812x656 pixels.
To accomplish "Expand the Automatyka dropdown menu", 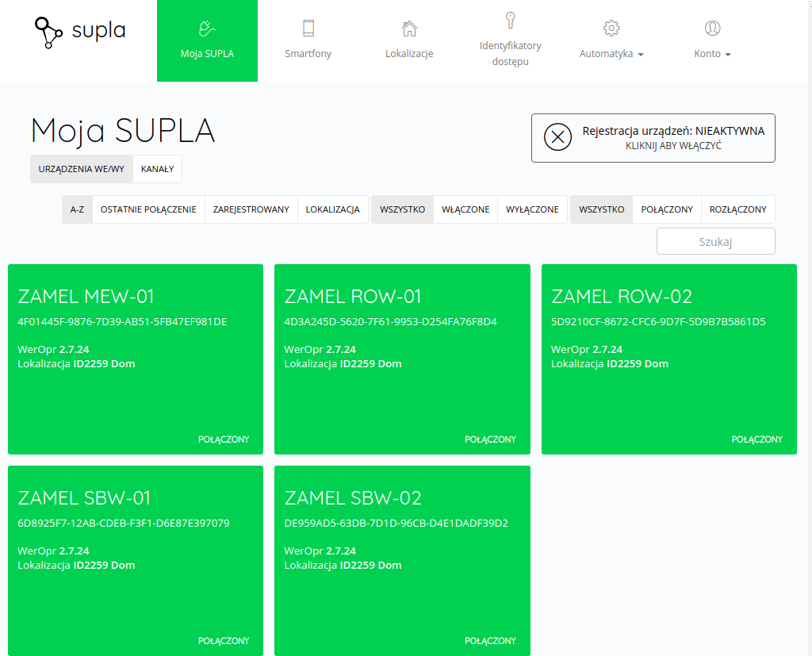I will 611,54.
